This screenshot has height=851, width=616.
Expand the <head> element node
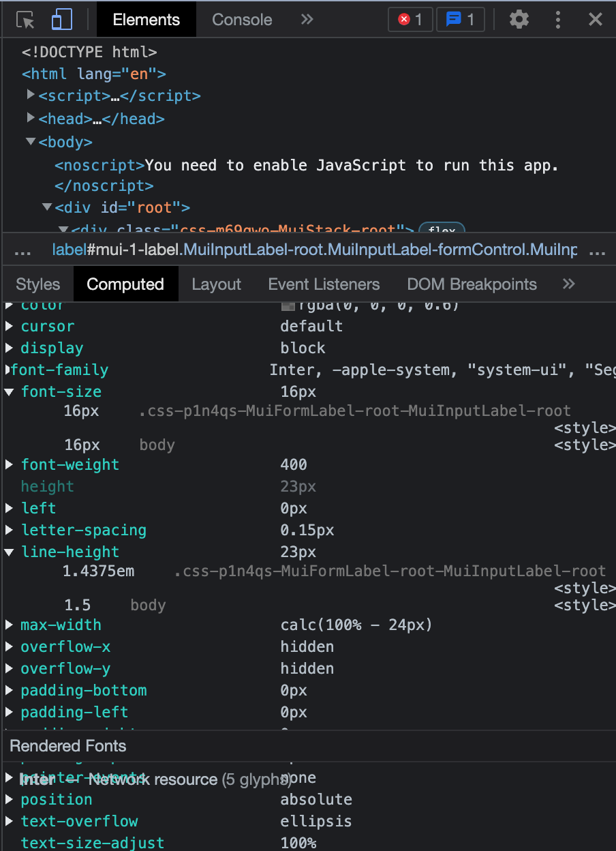point(31,118)
